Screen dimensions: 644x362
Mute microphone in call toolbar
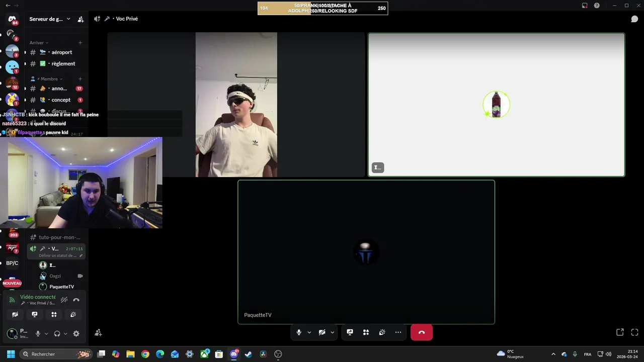(x=299, y=332)
